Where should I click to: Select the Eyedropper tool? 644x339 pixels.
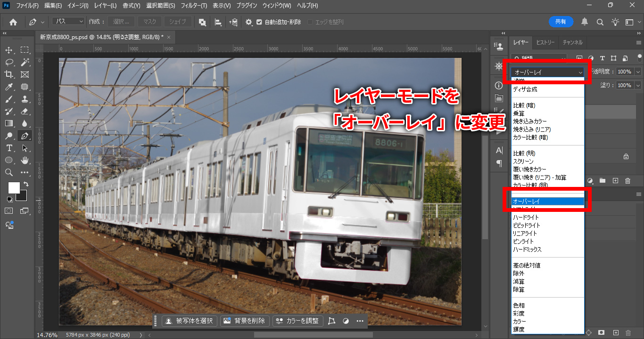click(x=9, y=87)
